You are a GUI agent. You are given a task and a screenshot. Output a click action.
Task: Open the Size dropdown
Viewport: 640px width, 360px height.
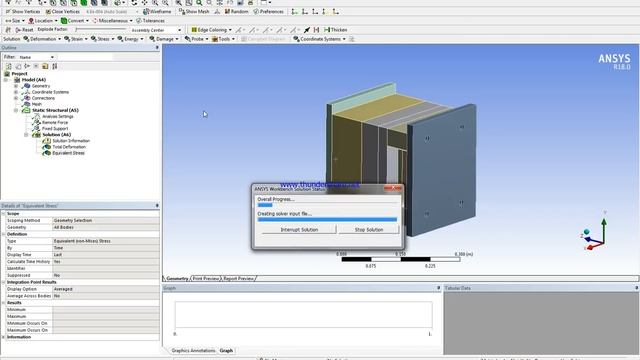pos(14,21)
